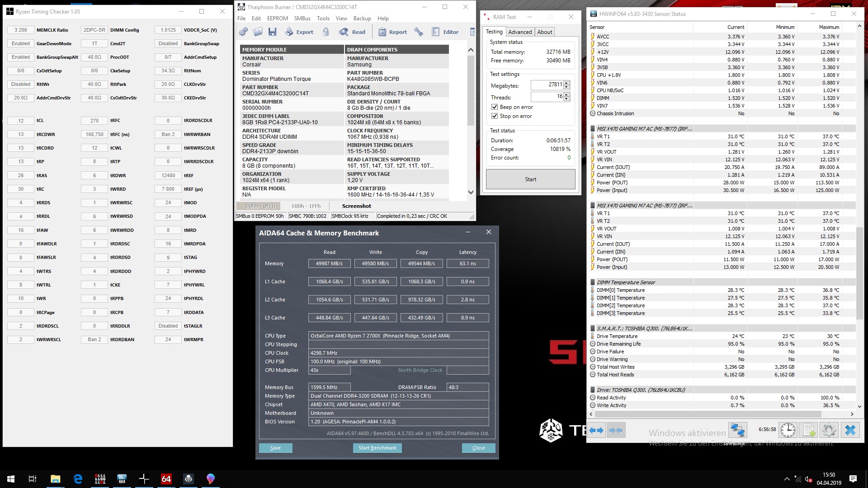The width and height of the screenshot is (868, 488).
Task: Open AIDA64 from the Windows taskbar
Action: [166, 479]
